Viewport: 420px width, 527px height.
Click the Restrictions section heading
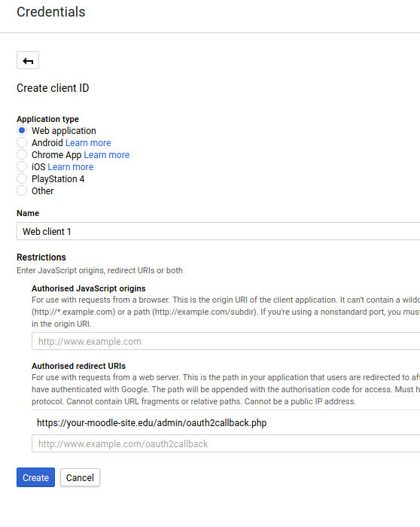[x=41, y=257]
